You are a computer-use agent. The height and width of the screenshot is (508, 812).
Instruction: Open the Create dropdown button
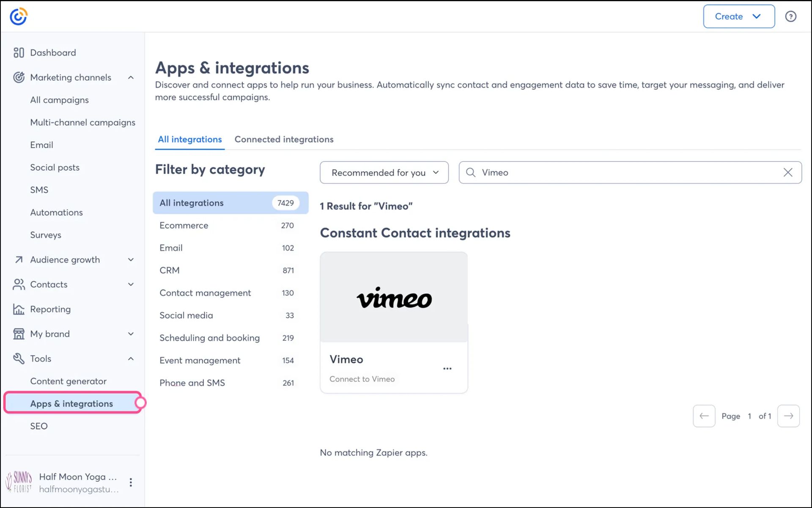738,17
